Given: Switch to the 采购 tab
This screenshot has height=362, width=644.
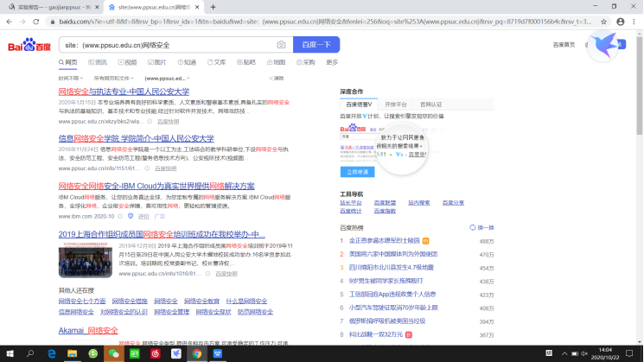Looking at the screenshot, I should [x=305, y=62].
